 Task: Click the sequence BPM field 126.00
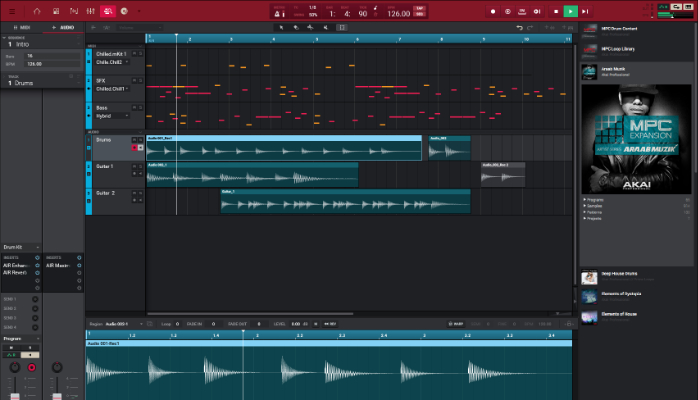click(x=53, y=64)
